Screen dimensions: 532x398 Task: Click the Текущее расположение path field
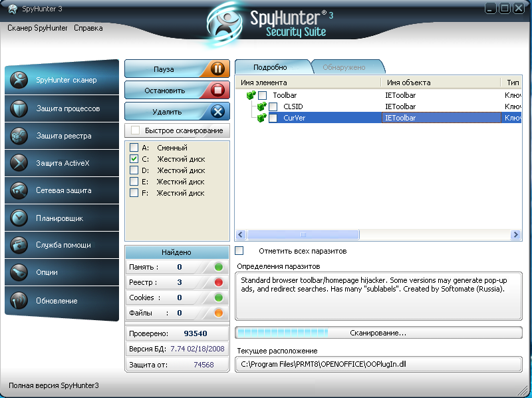[378, 364]
